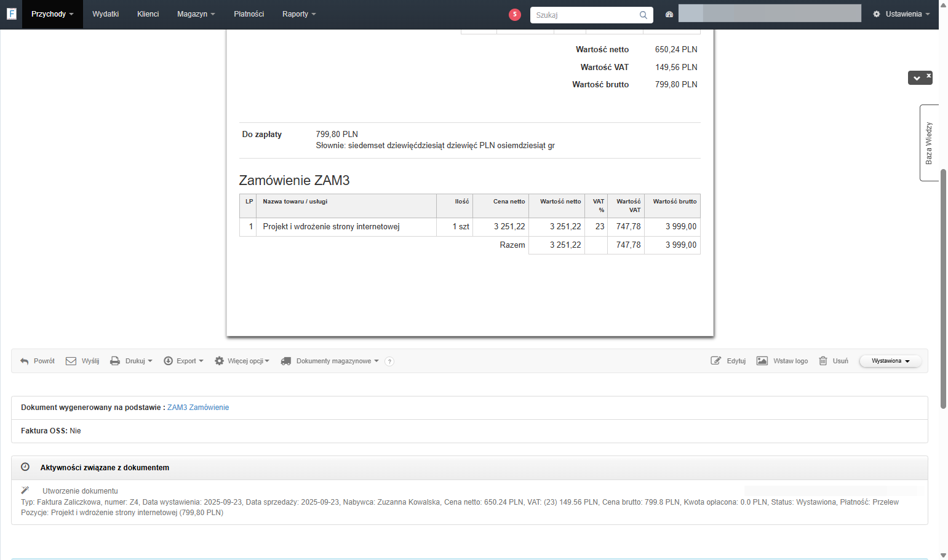Image resolution: width=948 pixels, height=560 pixels.
Task: Open the Przychody dropdown menu
Action: click(x=52, y=14)
